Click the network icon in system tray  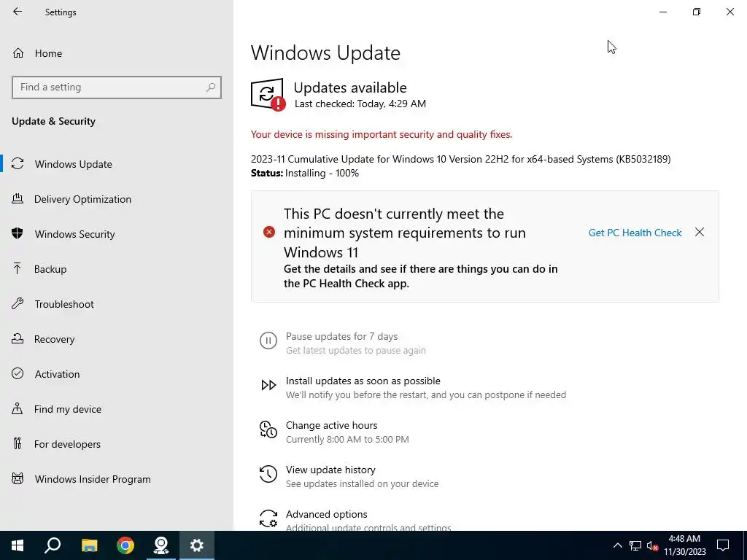pos(635,545)
